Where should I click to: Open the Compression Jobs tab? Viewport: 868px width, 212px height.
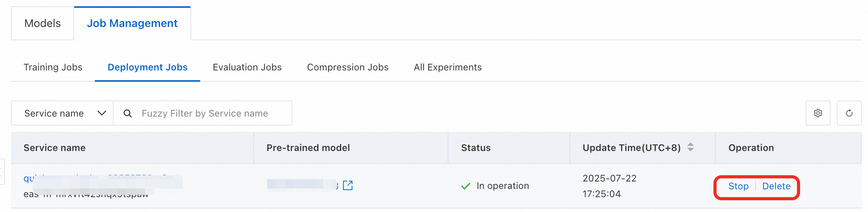[348, 67]
